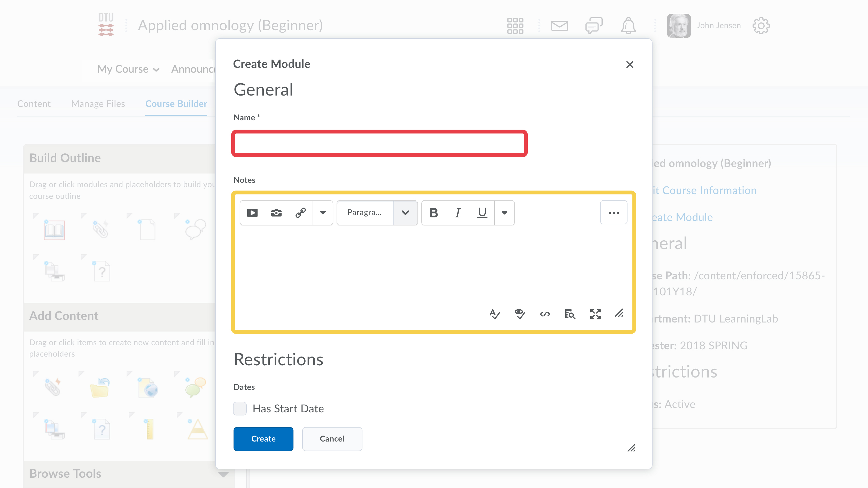
Task: Click the preview magnifier icon
Action: click(x=570, y=314)
